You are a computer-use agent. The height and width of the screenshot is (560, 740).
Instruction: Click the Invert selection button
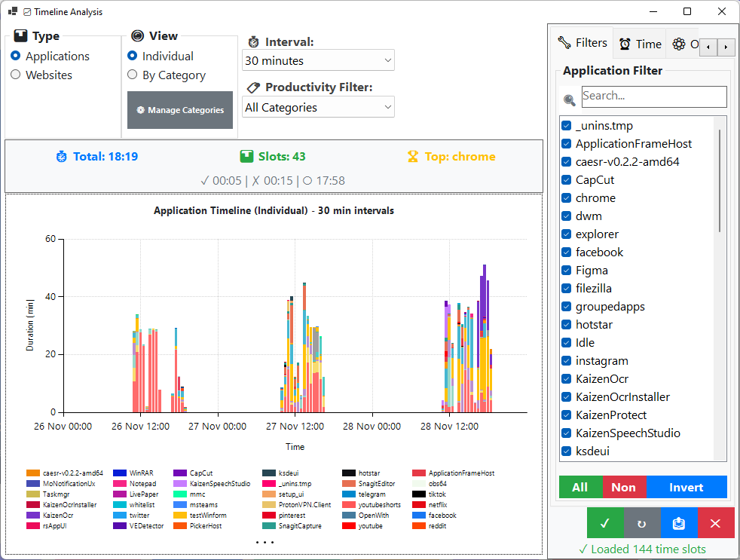pos(686,487)
